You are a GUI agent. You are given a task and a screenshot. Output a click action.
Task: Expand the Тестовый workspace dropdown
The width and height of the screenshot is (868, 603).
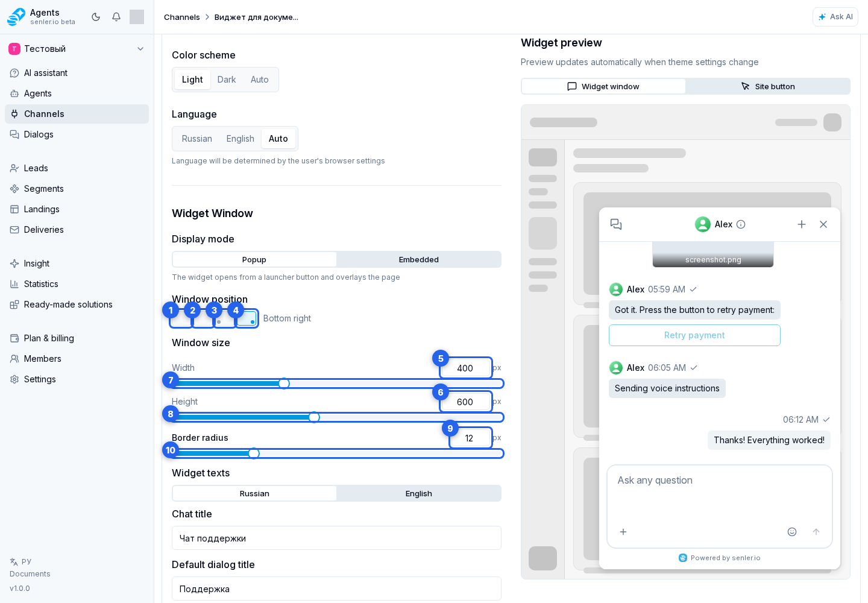tap(77, 49)
